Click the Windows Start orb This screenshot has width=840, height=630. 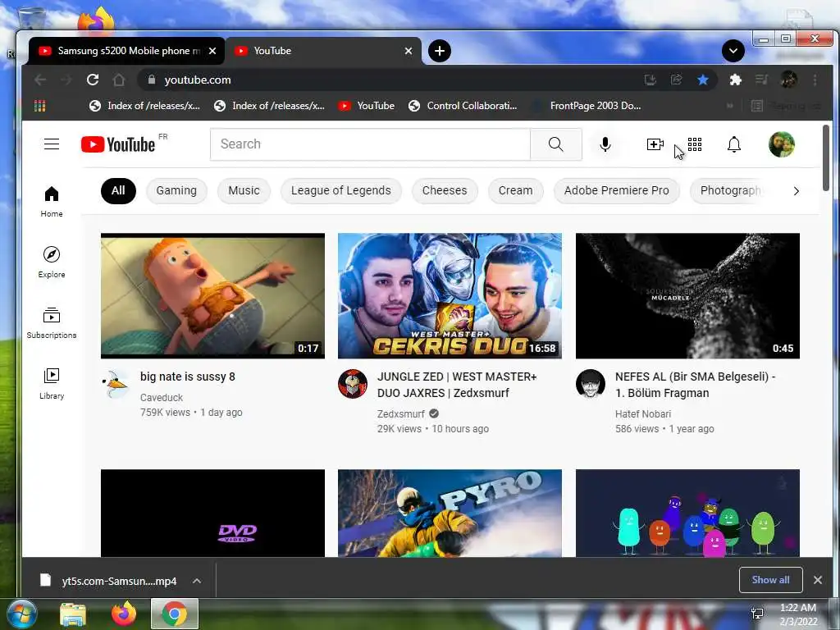(x=22, y=614)
